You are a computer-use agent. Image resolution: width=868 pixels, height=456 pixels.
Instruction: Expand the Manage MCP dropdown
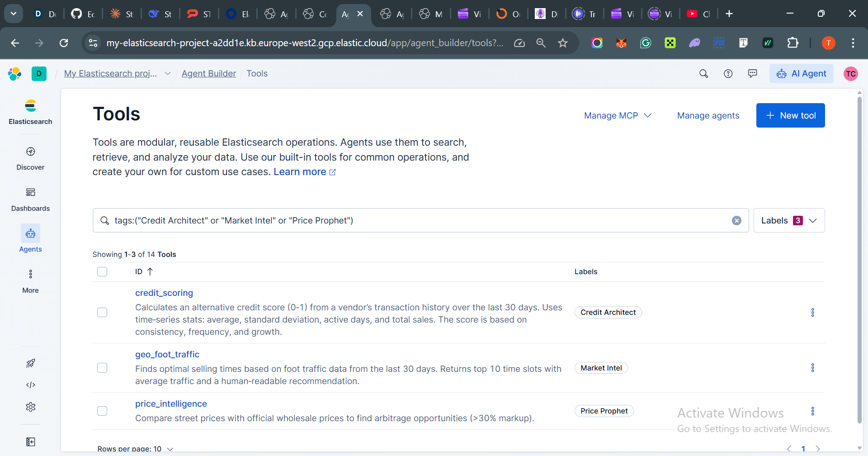pyautogui.click(x=618, y=115)
